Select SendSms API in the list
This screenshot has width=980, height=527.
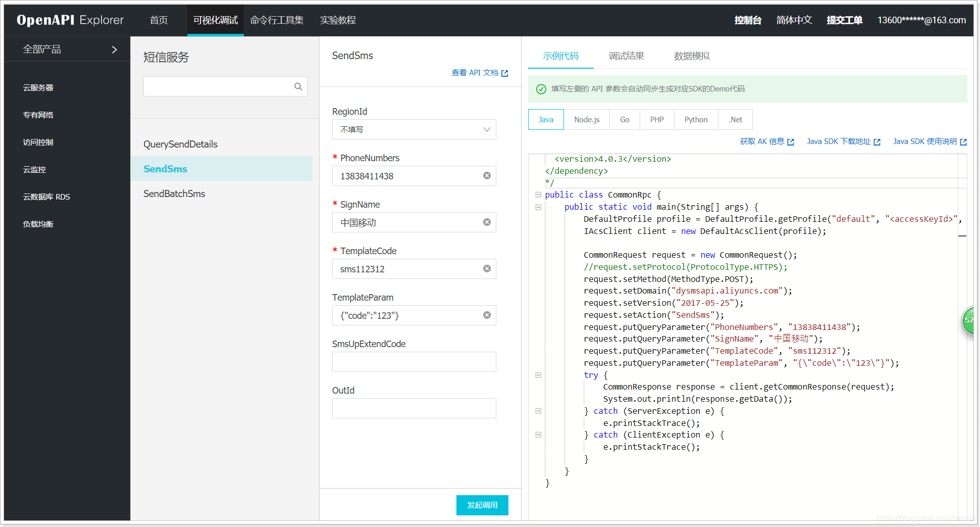(221, 169)
